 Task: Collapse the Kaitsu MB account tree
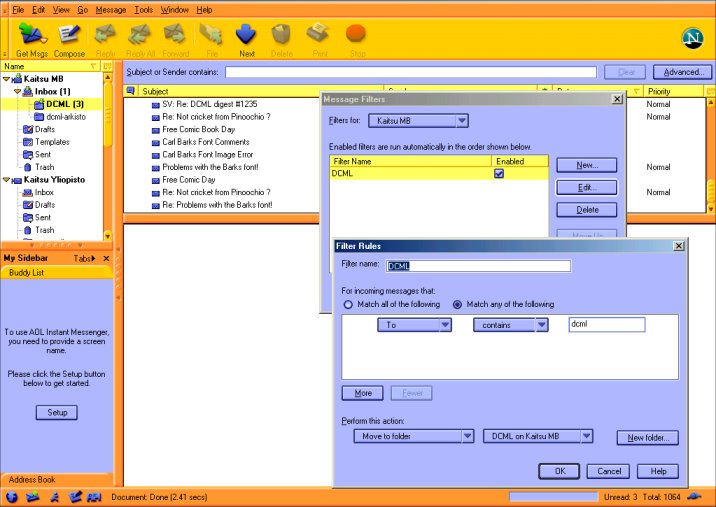coord(6,79)
